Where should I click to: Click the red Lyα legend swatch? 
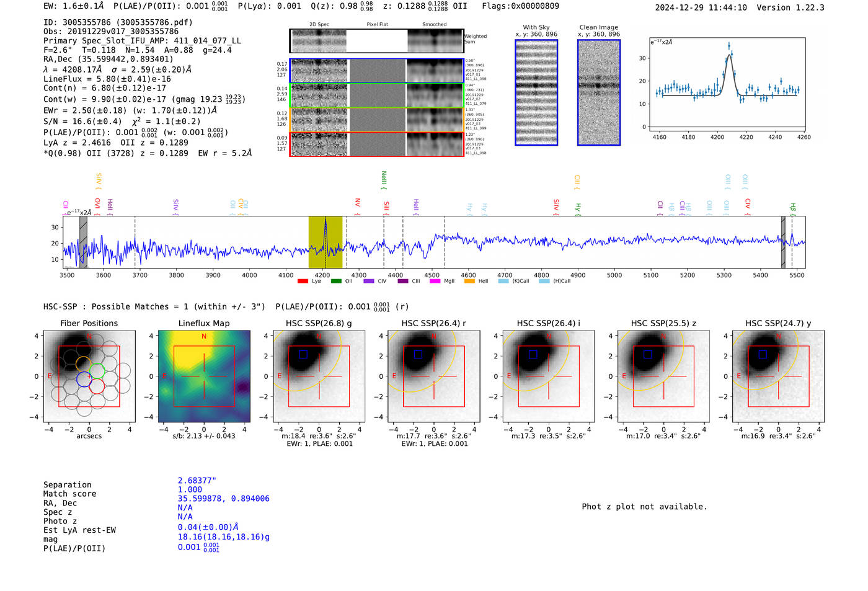coord(303,281)
